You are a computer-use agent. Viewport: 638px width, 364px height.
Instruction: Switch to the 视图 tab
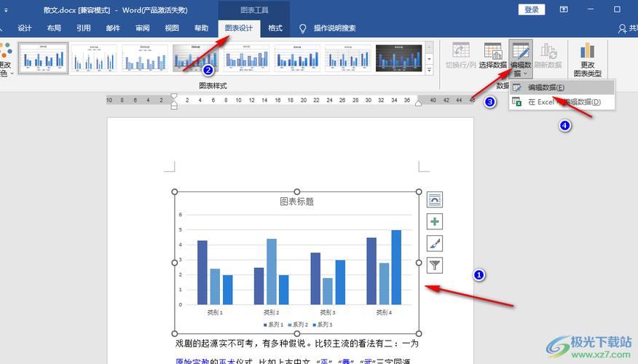pyautogui.click(x=172, y=28)
